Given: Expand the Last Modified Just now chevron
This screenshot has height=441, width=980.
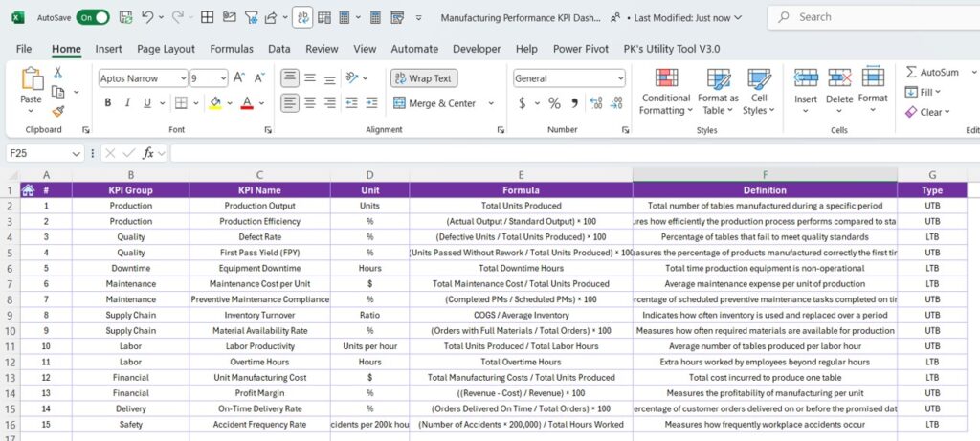Looking at the screenshot, I should [x=738, y=18].
